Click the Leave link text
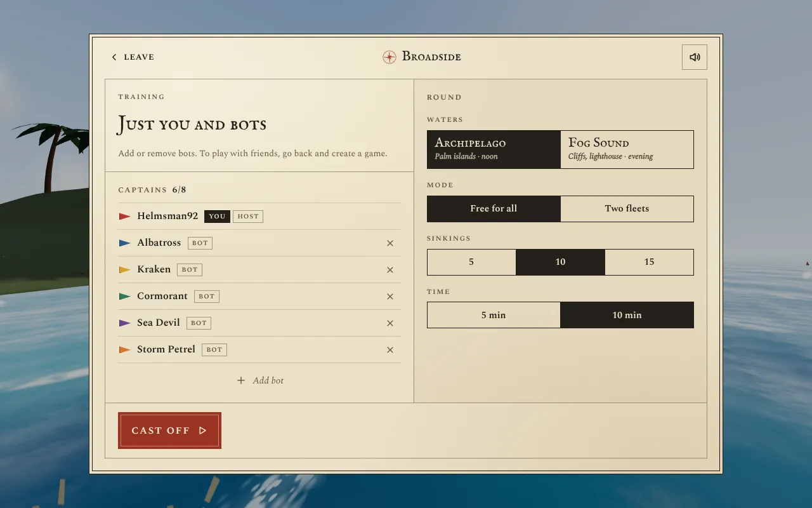Viewport: 812px width, 508px height. pyautogui.click(x=139, y=57)
